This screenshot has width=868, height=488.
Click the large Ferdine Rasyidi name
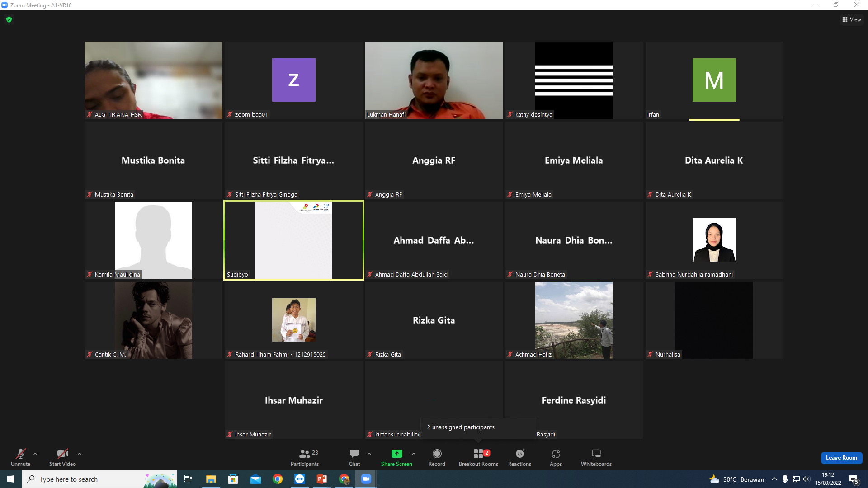[x=574, y=400]
